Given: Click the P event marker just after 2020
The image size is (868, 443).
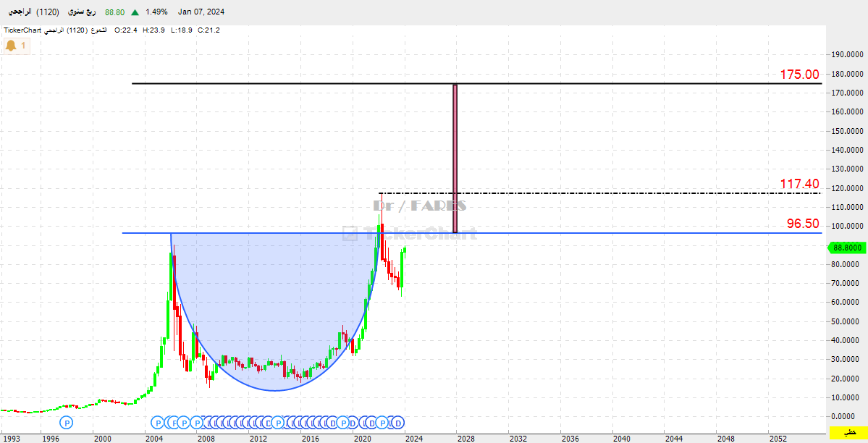Looking at the screenshot, I should tap(382, 423).
